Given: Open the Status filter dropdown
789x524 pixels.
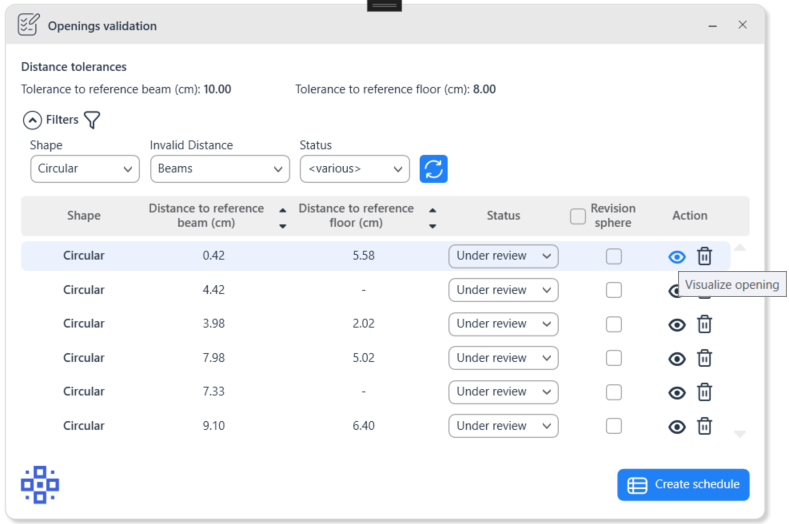Looking at the screenshot, I should tap(354, 169).
